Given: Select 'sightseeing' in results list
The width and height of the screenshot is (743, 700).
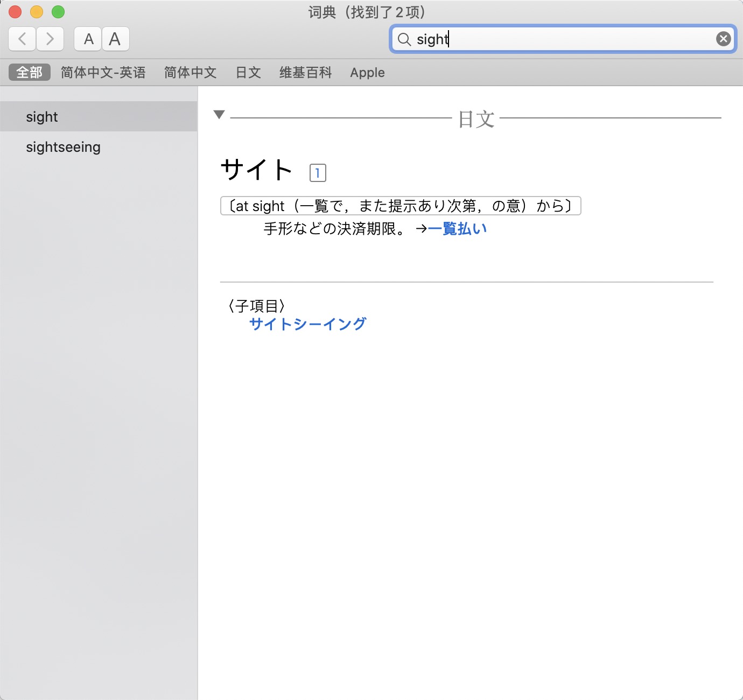Looking at the screenshot, I should coord(63,147).
